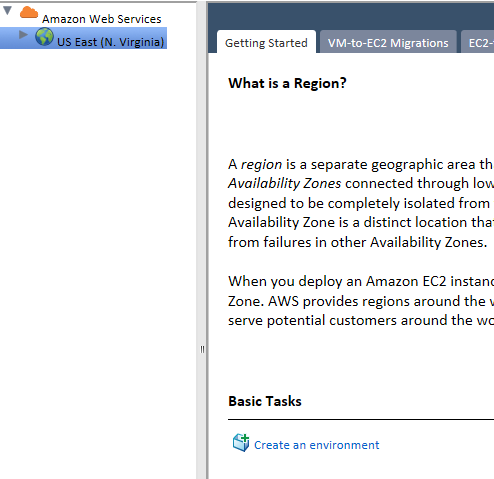Click the line starting 'serve potential customers'

pyautogui.click(x=361, y=320)
